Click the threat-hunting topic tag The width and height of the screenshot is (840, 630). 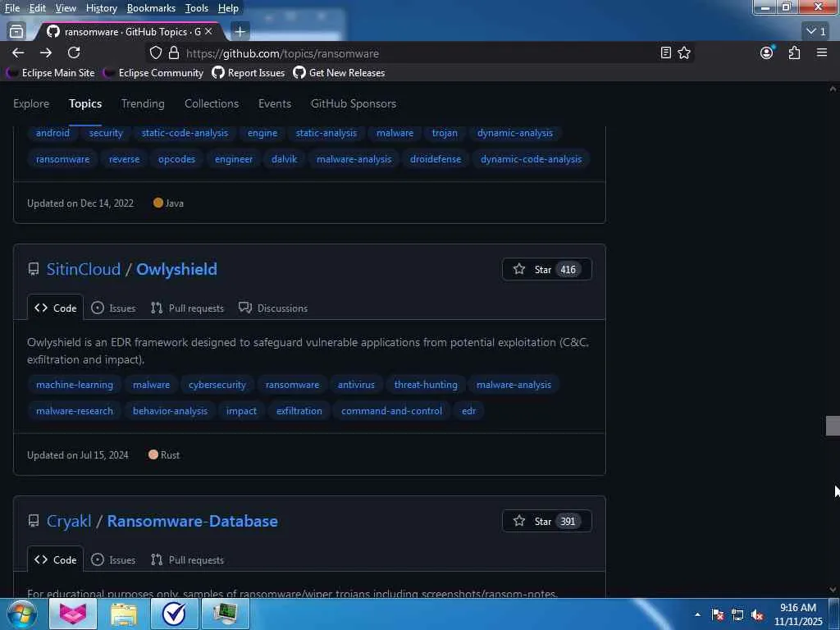(426, 385)
